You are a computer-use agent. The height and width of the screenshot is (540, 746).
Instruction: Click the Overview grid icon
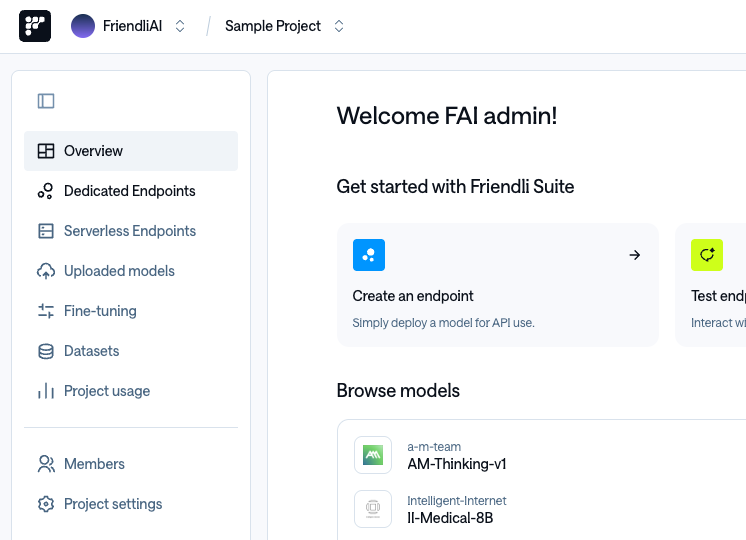click(46, 151)
